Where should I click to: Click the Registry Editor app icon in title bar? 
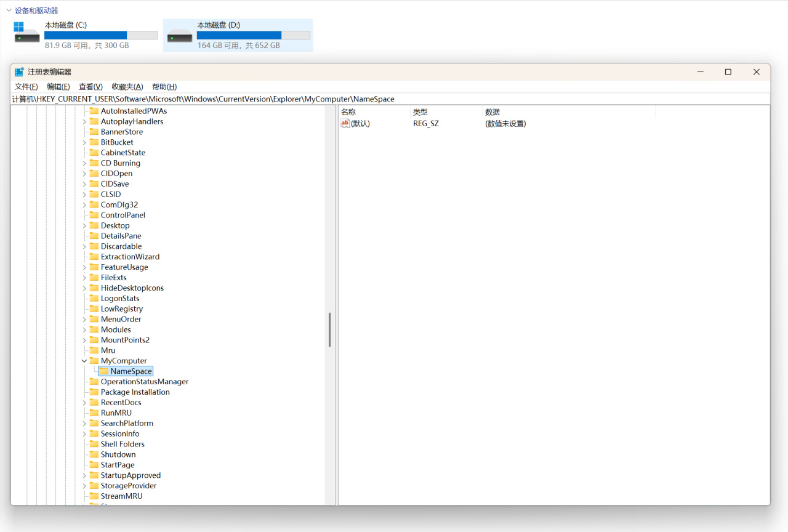click(x=19, y=72)
